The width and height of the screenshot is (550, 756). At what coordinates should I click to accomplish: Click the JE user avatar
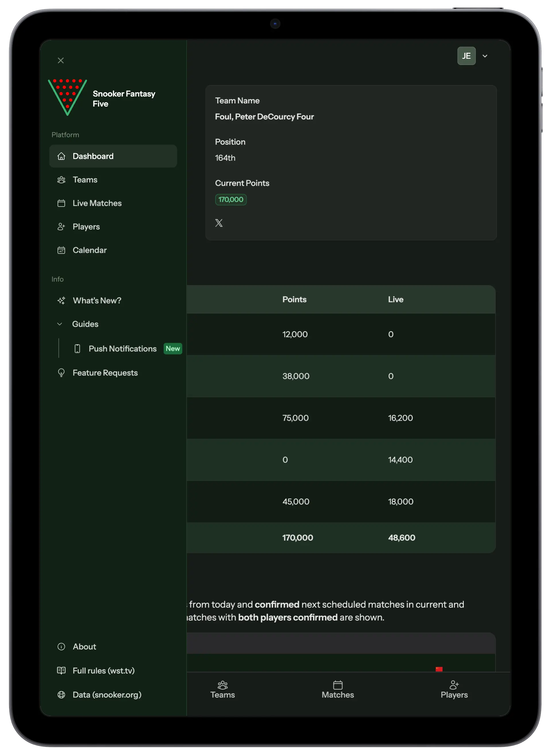coord(466,56)
